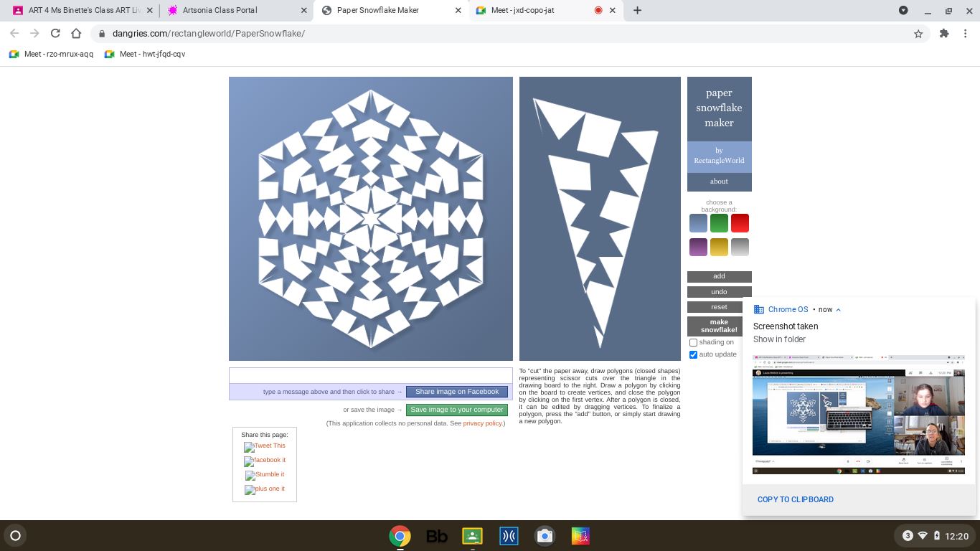Open the extensions puzzle icon
The width and height of the screenshot is (980, 551).
[944, 34]
